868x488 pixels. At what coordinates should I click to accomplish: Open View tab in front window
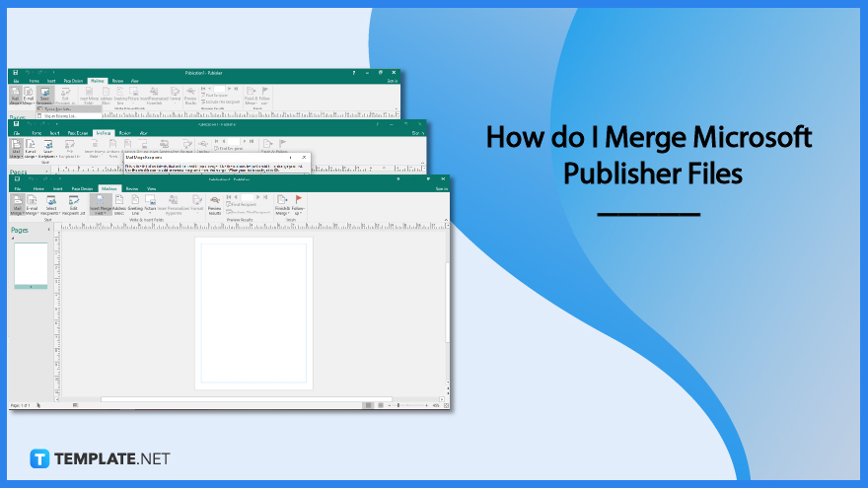pyautogui.click(x=151, y=188)
